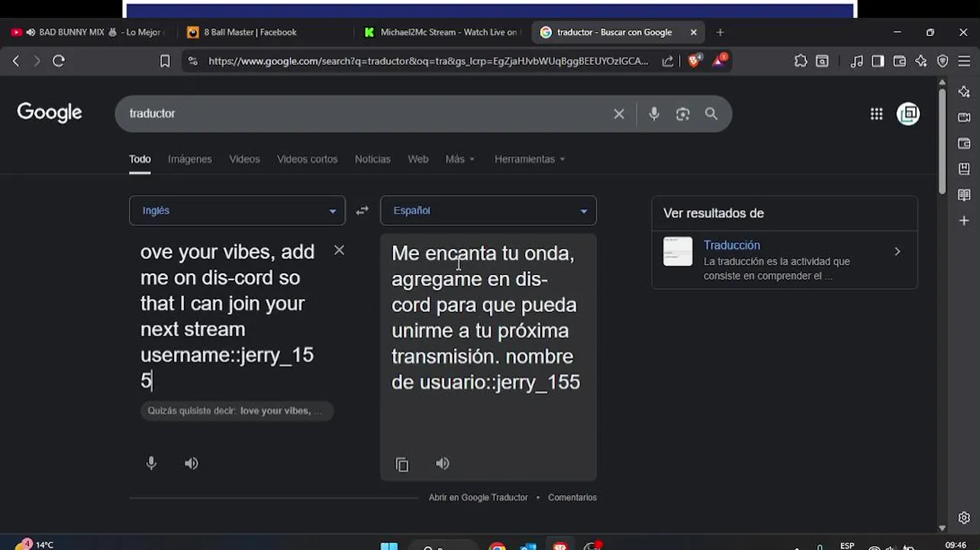Click the address bar URL
980x550 pixels.
tap(428, 61)
